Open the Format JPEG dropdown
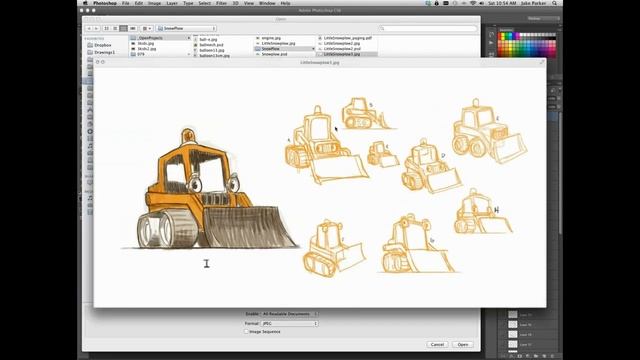This screenshot has width=640, height=360. tap(289, 324)
